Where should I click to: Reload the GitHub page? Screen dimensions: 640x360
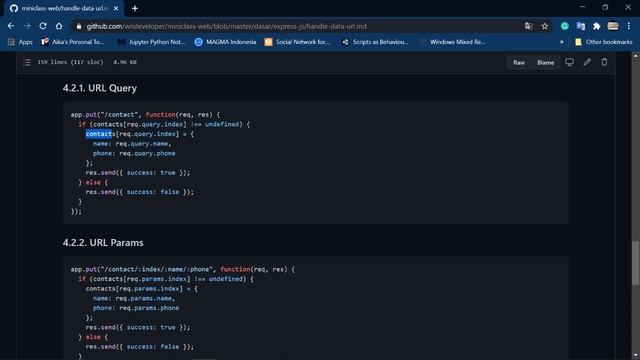click(43, 26)
